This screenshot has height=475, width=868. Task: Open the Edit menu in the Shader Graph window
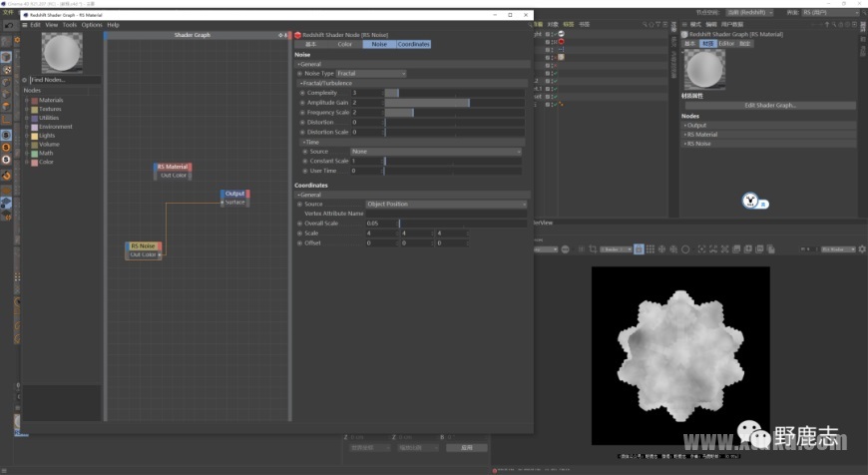coord(36,25)
